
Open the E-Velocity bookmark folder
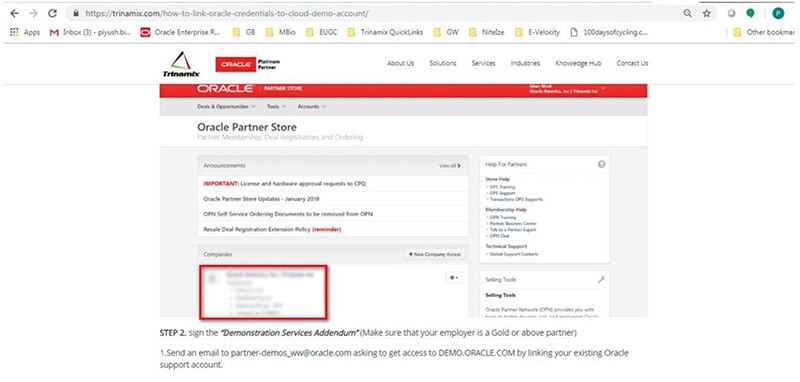coord(537,32)
